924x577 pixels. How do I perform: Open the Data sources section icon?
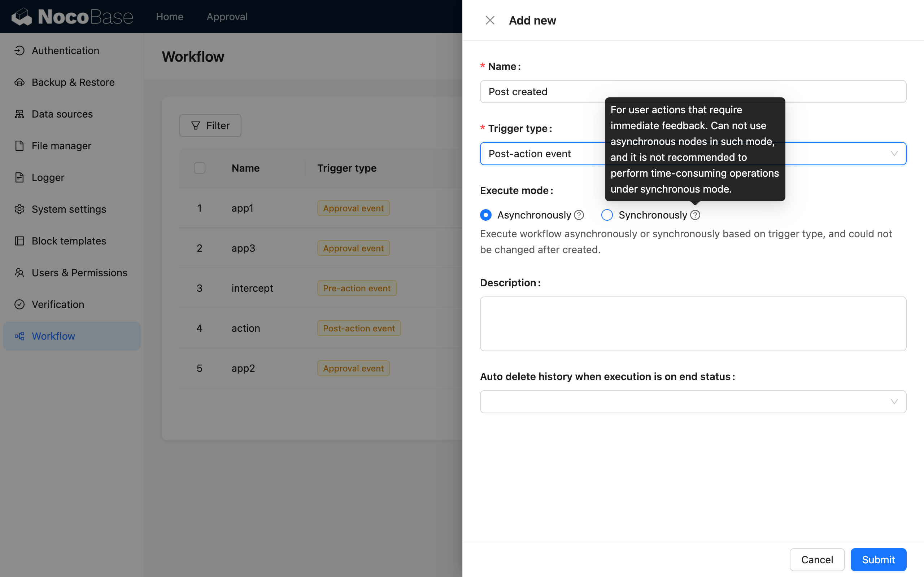click(x=20, y=114)
